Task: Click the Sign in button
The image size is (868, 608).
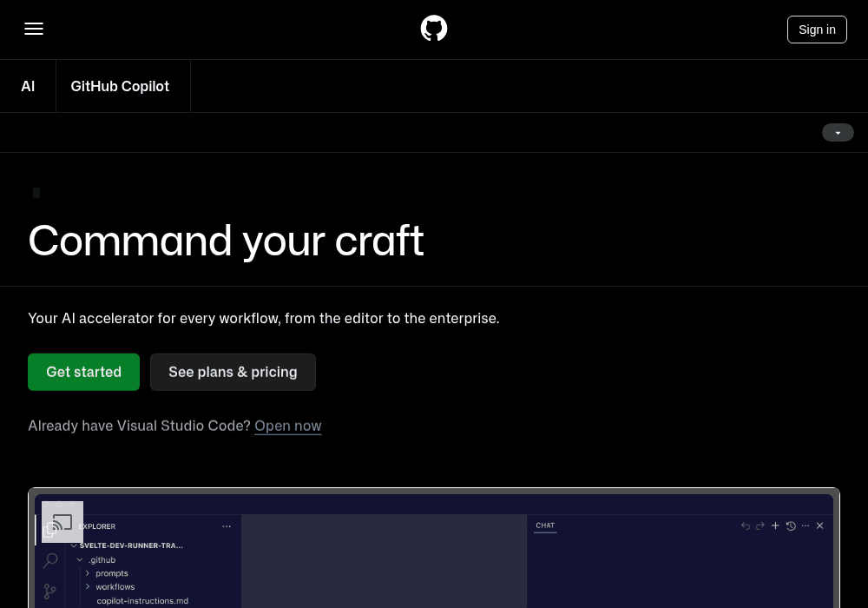Action: point(817,30)
